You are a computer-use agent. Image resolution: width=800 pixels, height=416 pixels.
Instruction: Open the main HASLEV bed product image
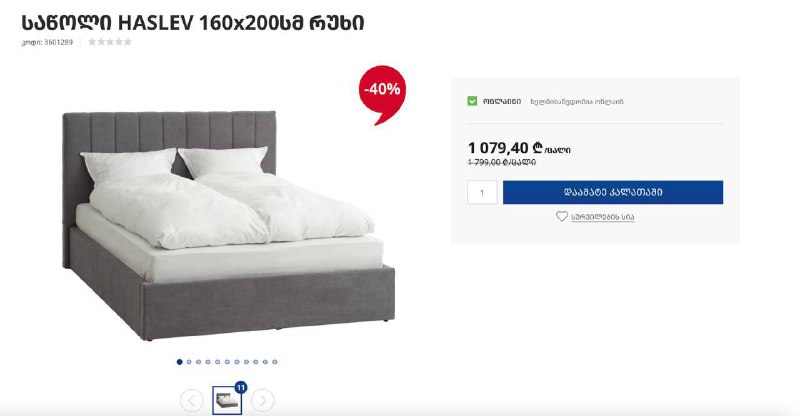point(228,225)
